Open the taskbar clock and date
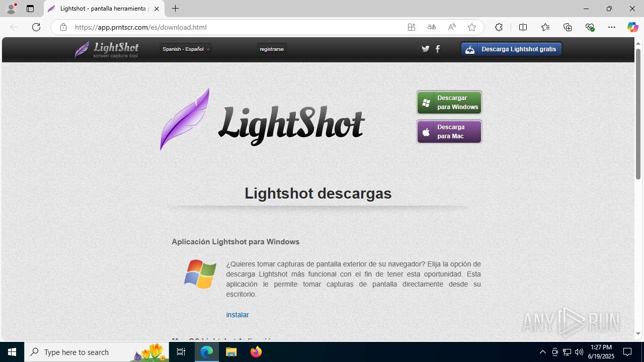644x362 pixels. pyautogui.click(x=601, y=352)
